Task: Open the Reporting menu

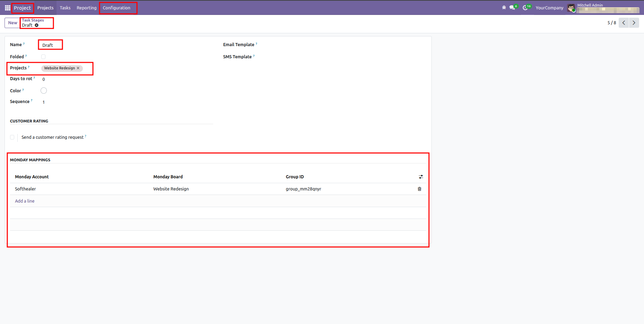Action: [87, 8]
